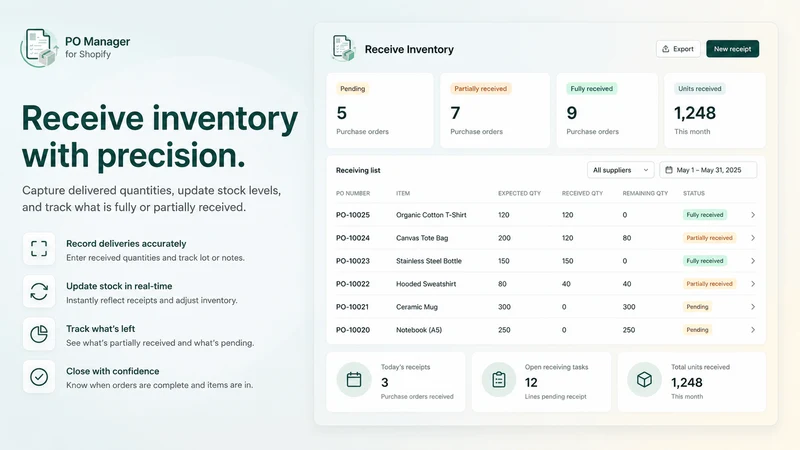Click the Notebook (A5) item
Image resolution: width=800 pixels, height=450 pixels.
(x=419, y=330)
